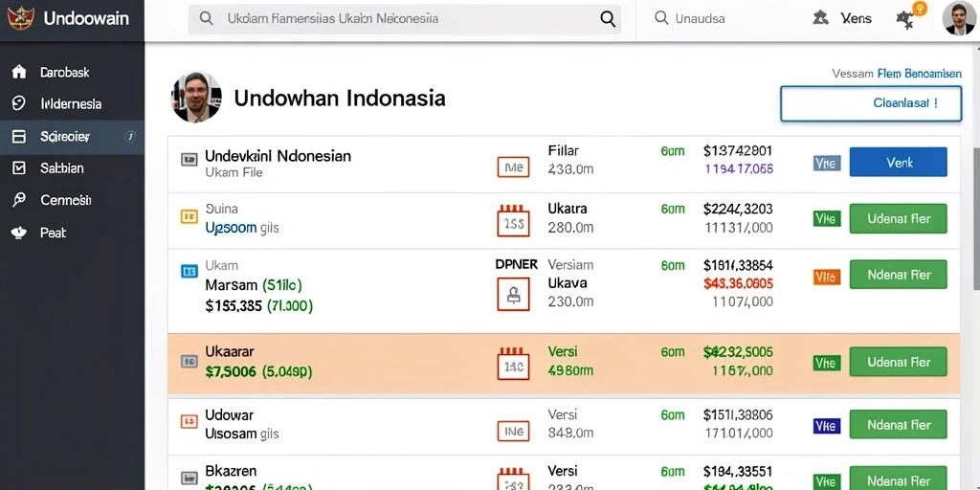980x490 pixels.
Task: Click the Undoowain logo icon
Action: point(20,18)
